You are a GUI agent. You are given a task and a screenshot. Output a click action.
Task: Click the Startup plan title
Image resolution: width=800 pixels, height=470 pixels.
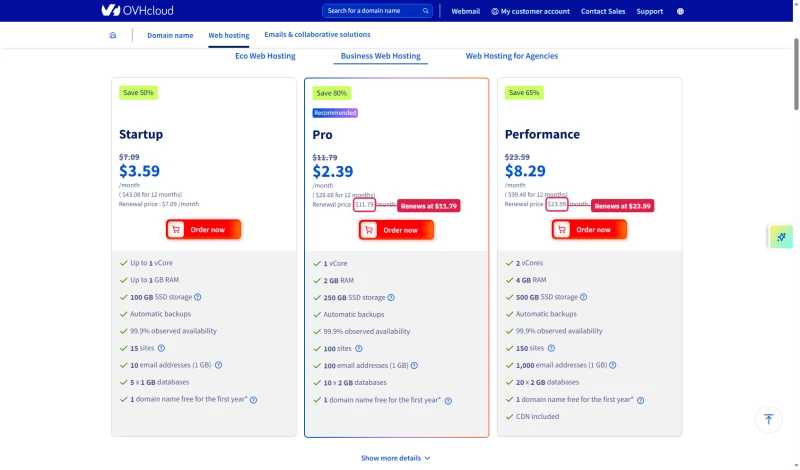point(141,134)
